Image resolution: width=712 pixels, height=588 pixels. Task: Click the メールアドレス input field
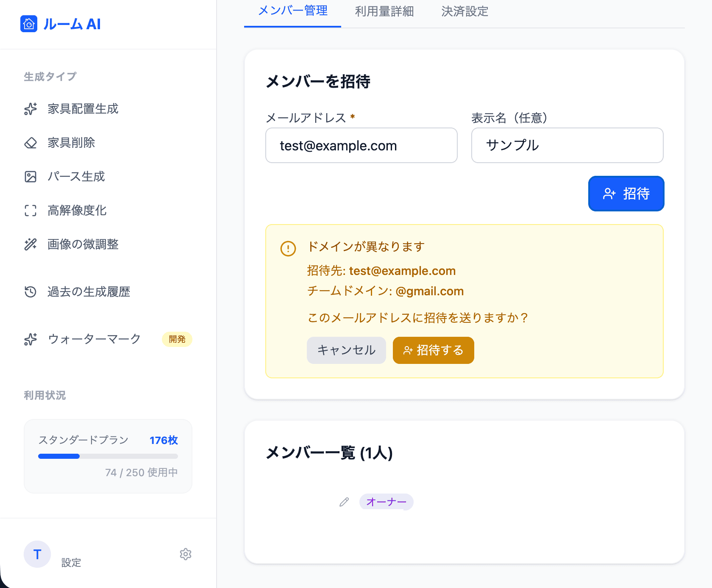(361, 145)
